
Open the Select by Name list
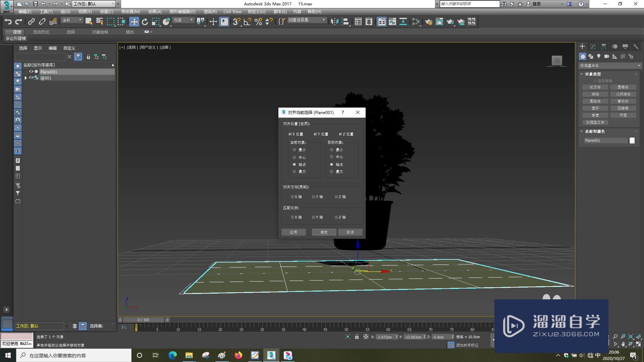pyautogui.click(x=100, y=22)
